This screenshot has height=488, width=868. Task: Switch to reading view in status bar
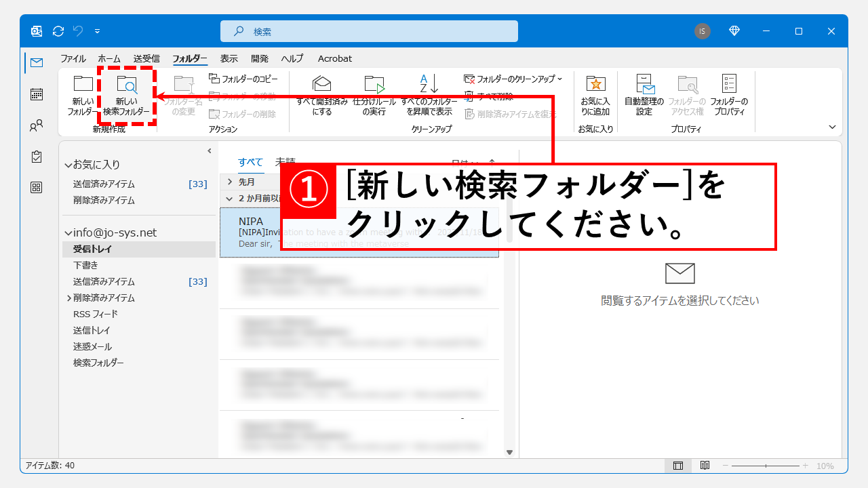[705, 466]
